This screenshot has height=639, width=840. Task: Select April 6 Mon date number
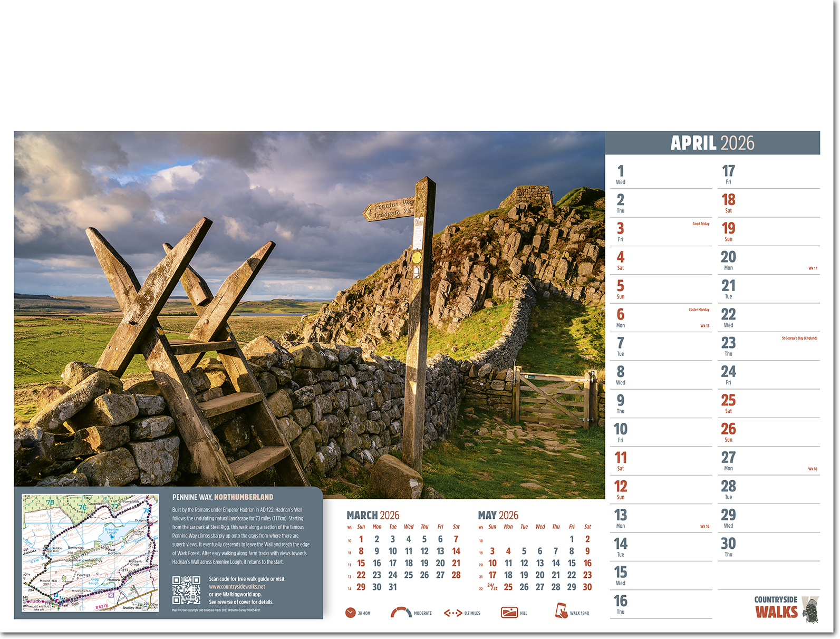pos(621,314)
